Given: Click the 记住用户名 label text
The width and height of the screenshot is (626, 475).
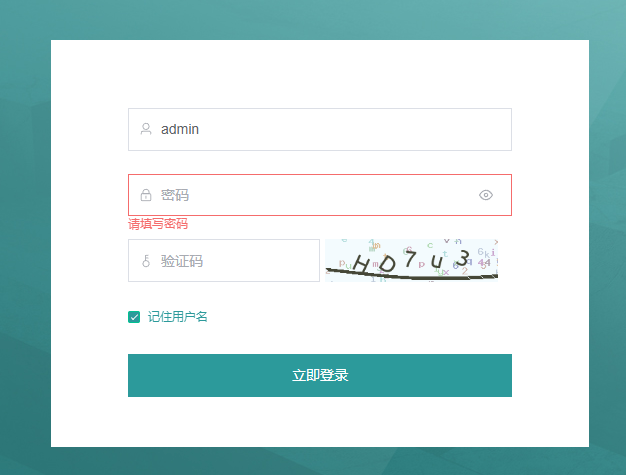Looking at the screenshot, I should (x=177, y=317).
